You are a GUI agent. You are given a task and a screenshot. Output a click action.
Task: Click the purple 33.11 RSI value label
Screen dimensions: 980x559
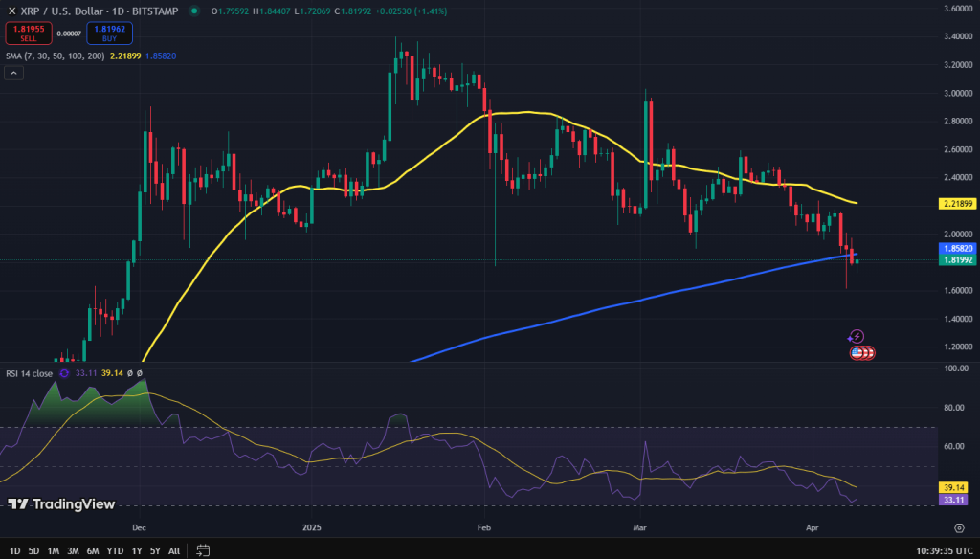(954, 500)
